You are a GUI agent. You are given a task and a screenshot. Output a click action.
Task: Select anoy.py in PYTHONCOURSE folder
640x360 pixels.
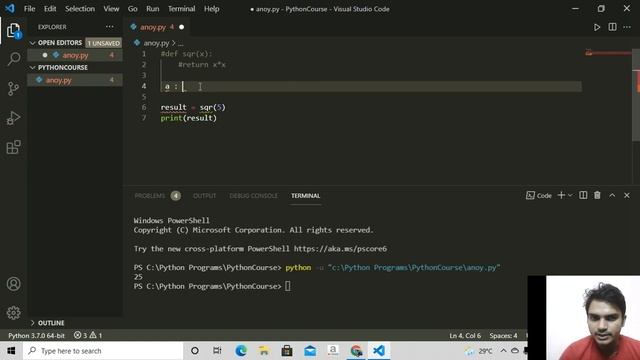[x=75, y=80]
